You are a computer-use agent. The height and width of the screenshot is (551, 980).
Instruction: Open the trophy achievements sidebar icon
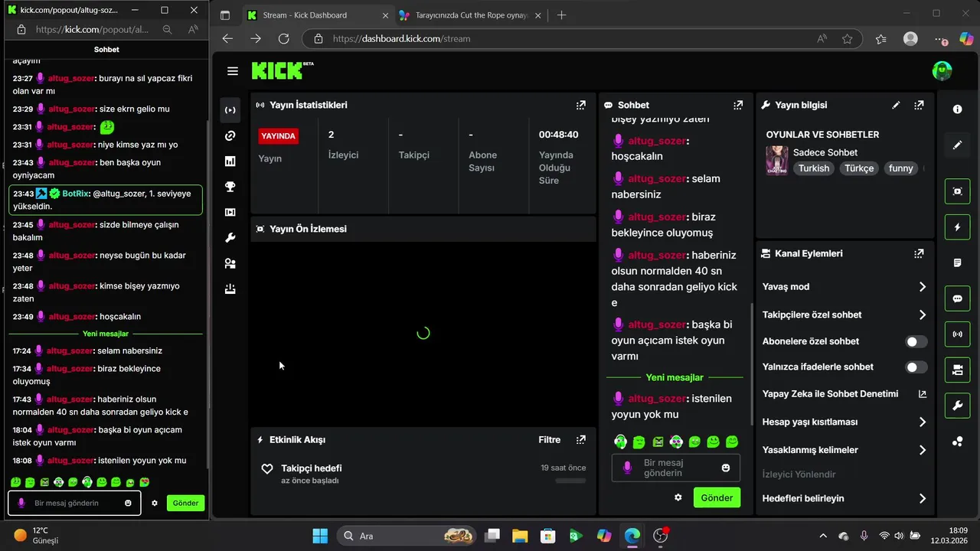pyautogui.click(x=230, y=187)
